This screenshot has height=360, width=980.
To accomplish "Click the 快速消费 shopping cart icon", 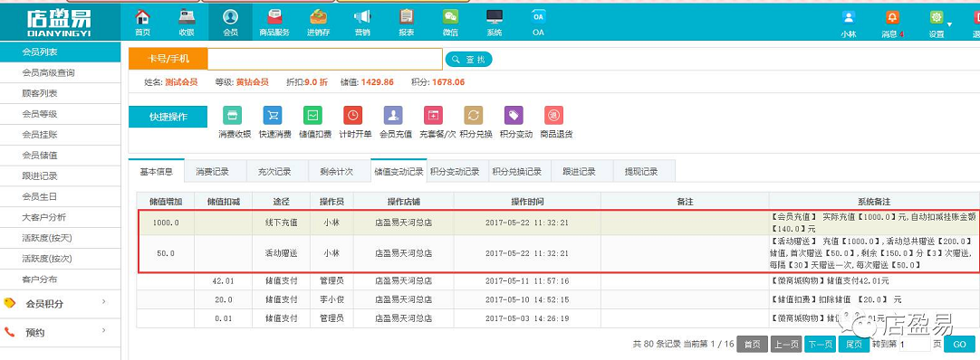I will (x=273, y=116).
